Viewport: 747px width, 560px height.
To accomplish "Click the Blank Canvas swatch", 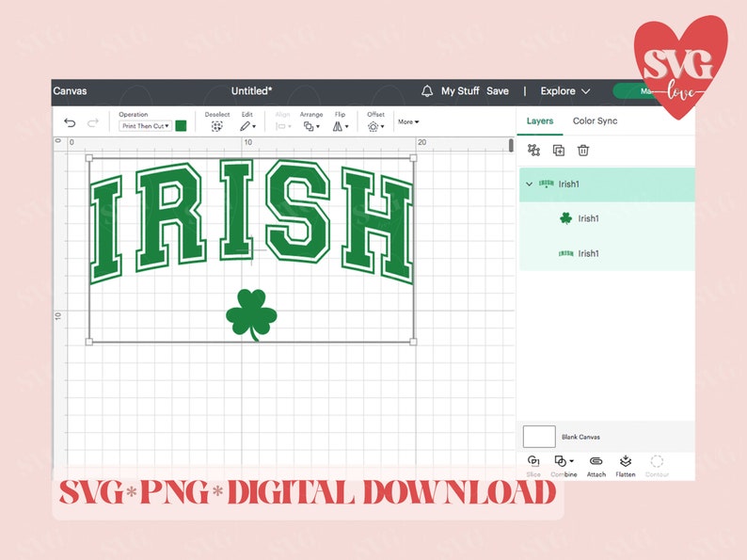I will coord(539,437).
